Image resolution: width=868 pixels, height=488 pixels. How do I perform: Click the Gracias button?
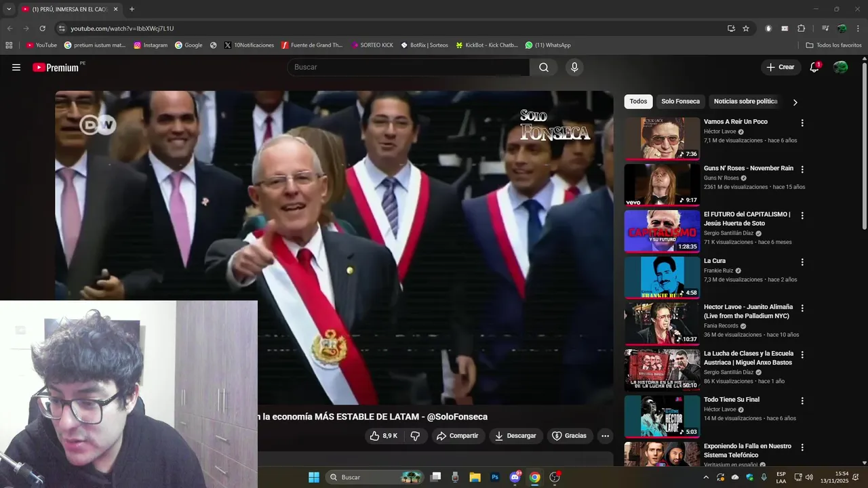[x=569, y=436]
